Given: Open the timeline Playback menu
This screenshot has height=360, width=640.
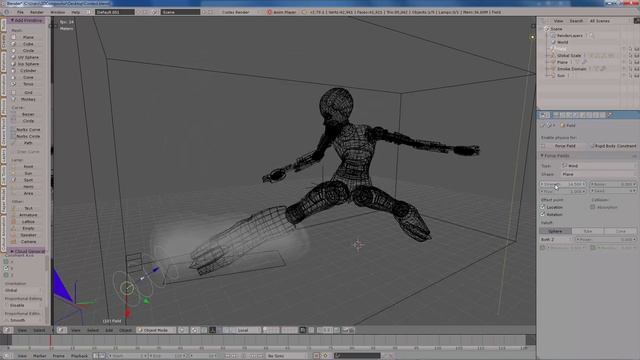Looking at the screenshot, I should coord(79,356).
